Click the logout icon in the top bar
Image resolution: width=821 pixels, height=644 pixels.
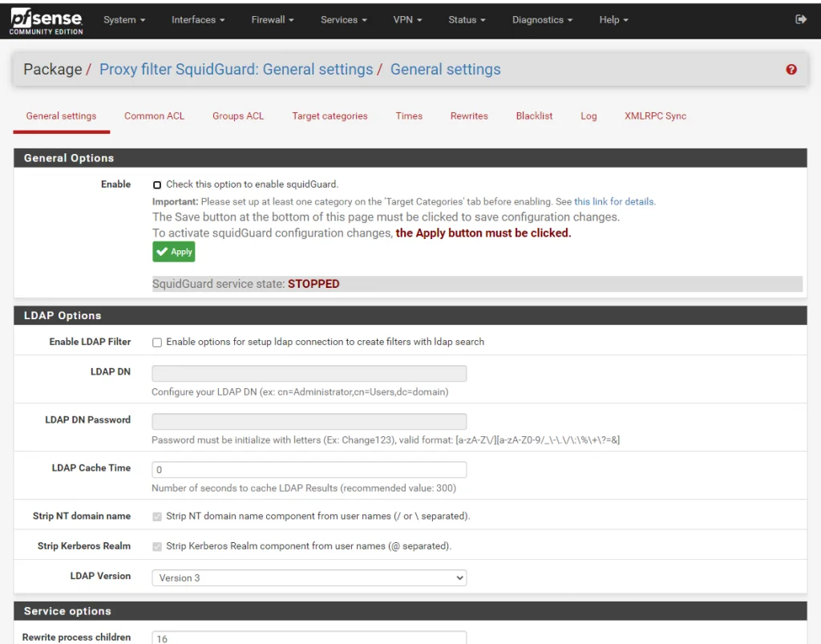(x=801, y=19)
